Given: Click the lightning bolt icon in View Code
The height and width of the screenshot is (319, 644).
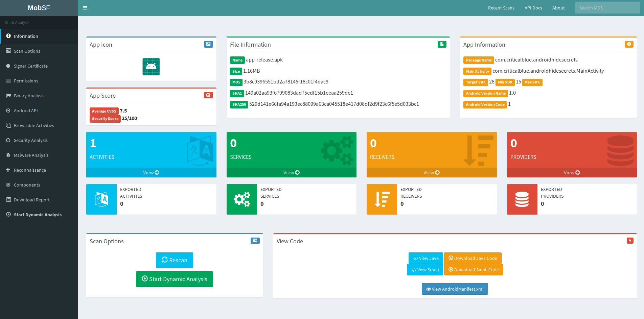Looking at the screenshot, I should [630, 241].
